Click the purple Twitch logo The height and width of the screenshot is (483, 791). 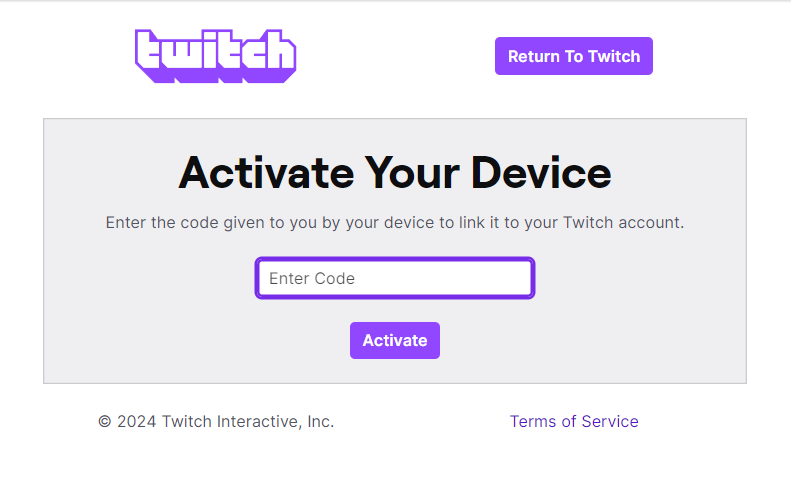click(x=215, y=56)
